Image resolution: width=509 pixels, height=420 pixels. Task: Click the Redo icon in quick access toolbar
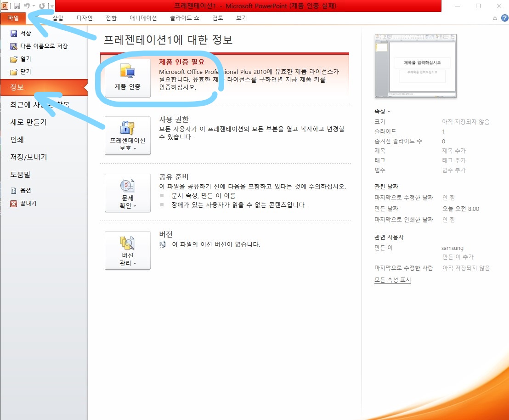tap(42, 6)
